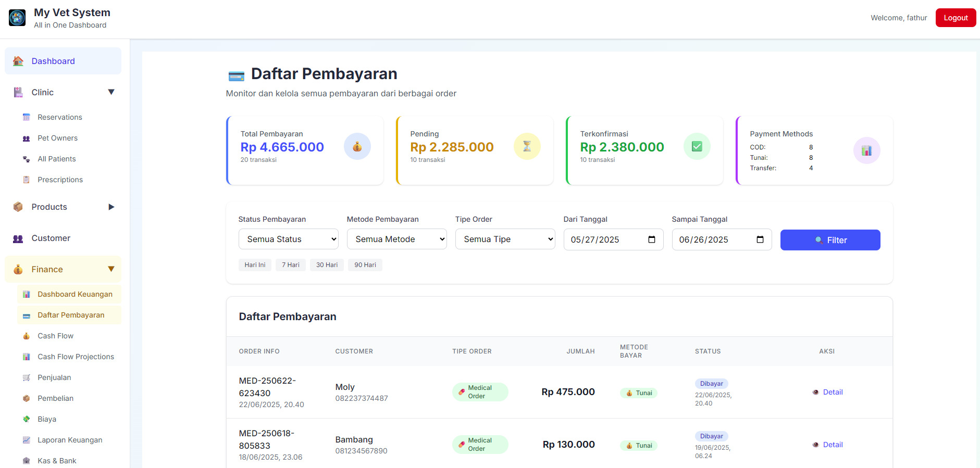Open the Dari Tanggal calendar picker

pyautogui.click(x=652, y=239)
